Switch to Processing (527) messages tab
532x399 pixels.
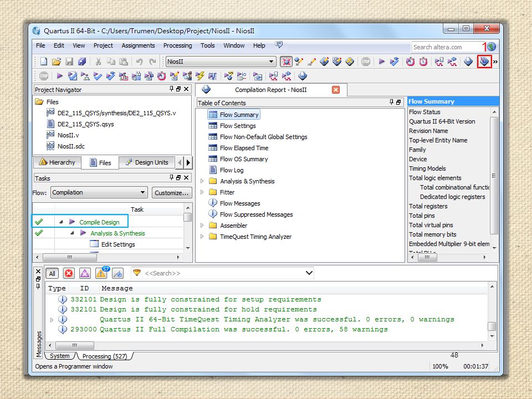coord(105,356)
